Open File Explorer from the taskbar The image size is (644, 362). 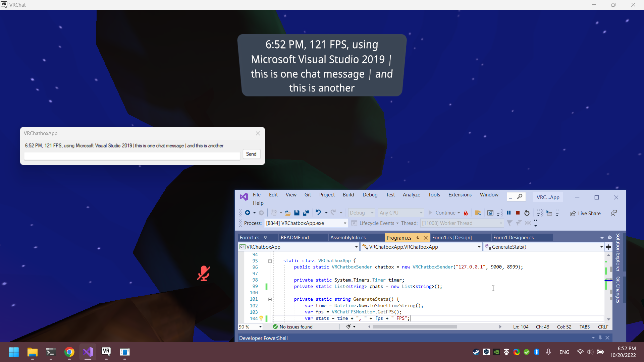click(x=32, y=352)
